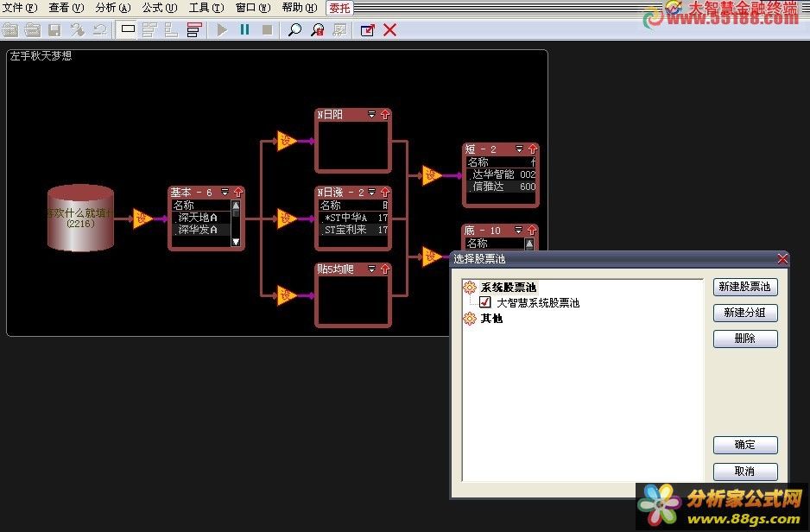Expand the 其他 tree group
This screenshot has width=810, height=532.
470,319
